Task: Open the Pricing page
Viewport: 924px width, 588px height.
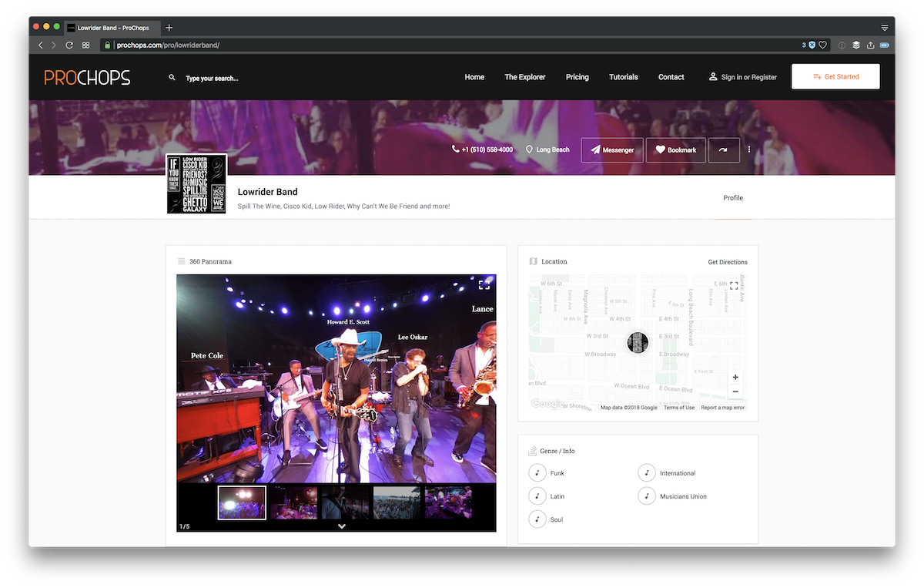Action: (x=577, y=77)
